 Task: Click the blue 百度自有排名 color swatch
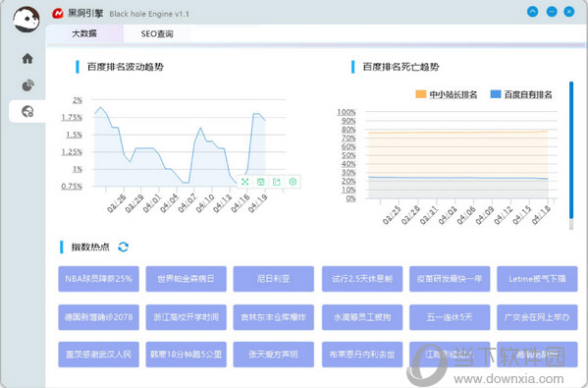tap(496, 94)
